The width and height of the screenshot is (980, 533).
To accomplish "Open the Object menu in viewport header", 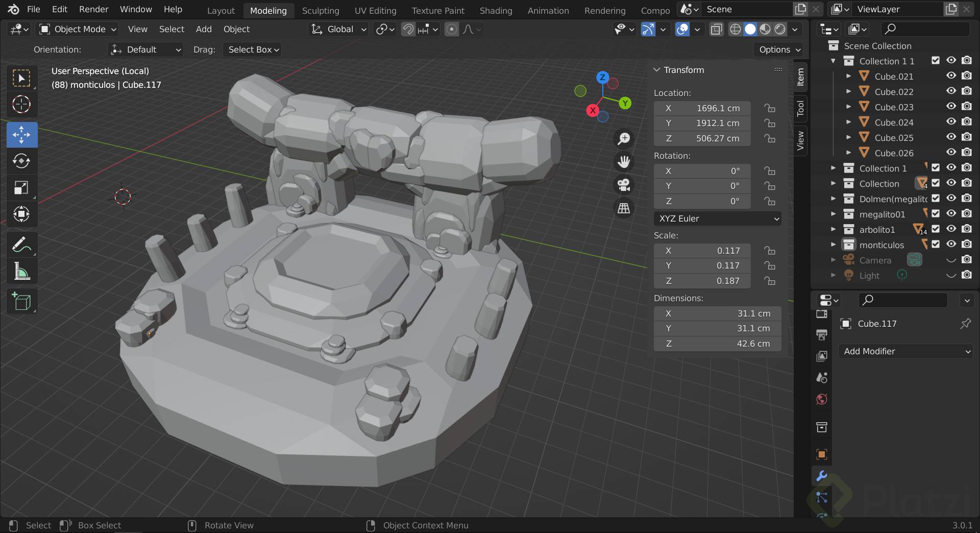I will (x=236, y=29).
